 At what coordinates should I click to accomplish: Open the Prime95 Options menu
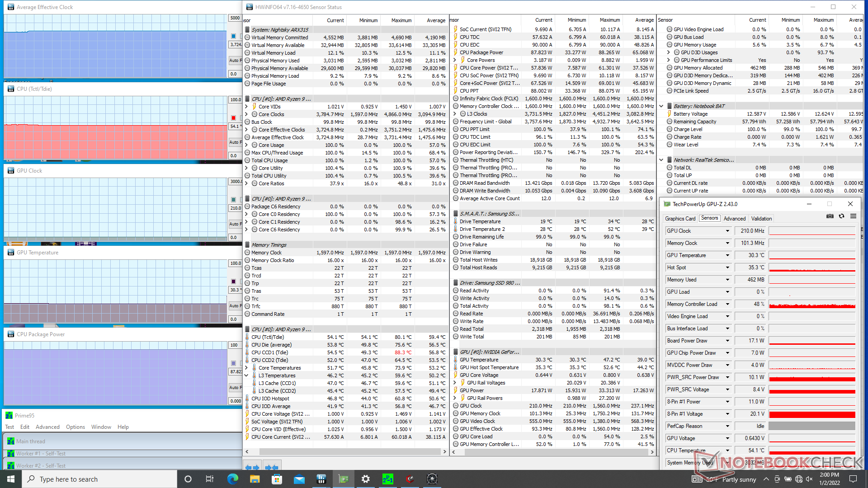[x=75, y=427]
